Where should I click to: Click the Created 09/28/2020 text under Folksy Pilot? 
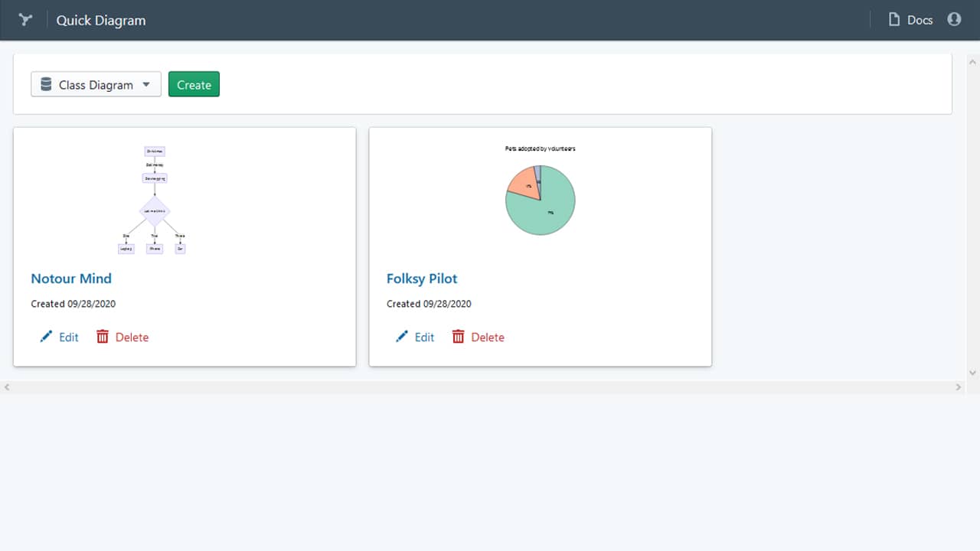pyautogui.click(x=429, y=304)
